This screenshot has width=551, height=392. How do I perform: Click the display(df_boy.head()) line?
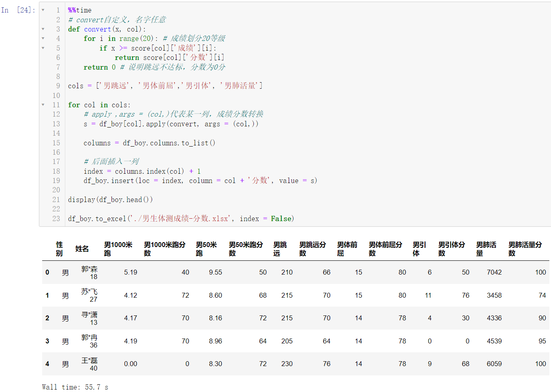click(110, 200)
